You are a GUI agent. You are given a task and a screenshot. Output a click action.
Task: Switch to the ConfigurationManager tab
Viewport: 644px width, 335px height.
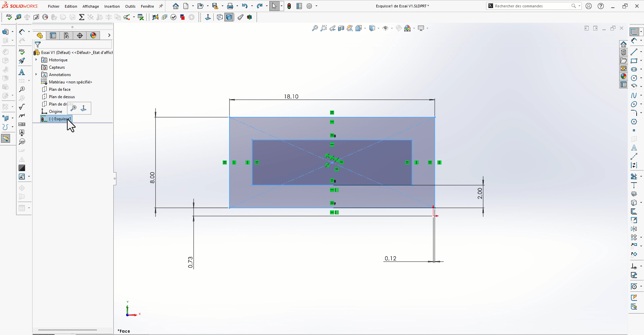pos(66,36)
